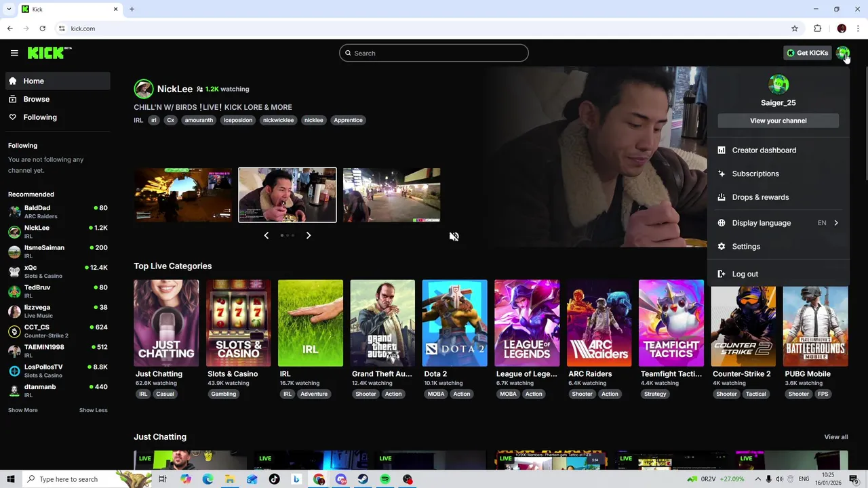Image resolution: width=868 pixels, height=488 pixels.
Task: Click View all for Just Chatting
Action: [835, 437]
